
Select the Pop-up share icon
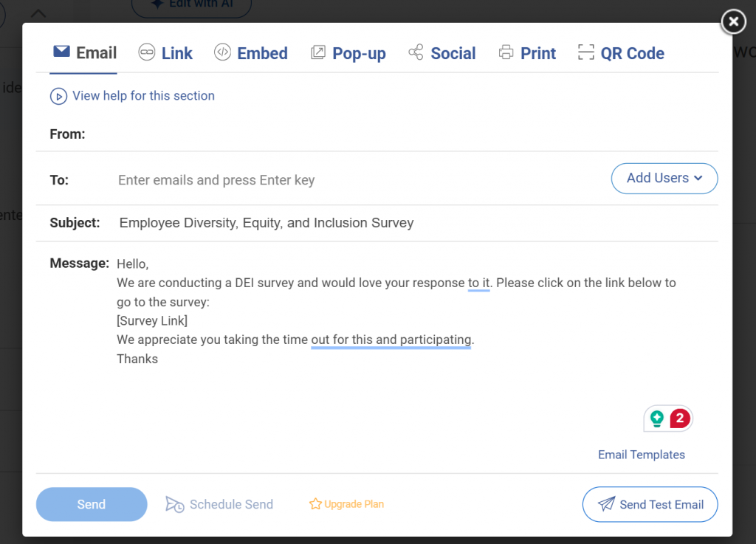tap(318, 52)
